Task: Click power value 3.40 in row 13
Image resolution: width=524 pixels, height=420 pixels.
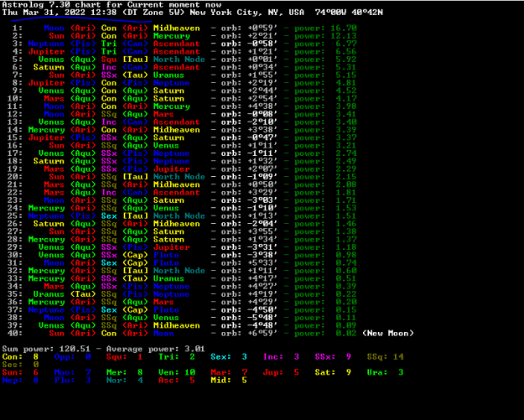Action: point(346,122)
